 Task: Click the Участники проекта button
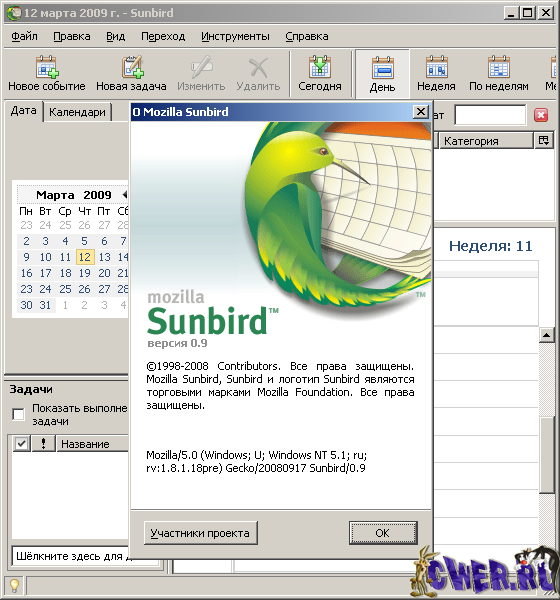(201, 533)
